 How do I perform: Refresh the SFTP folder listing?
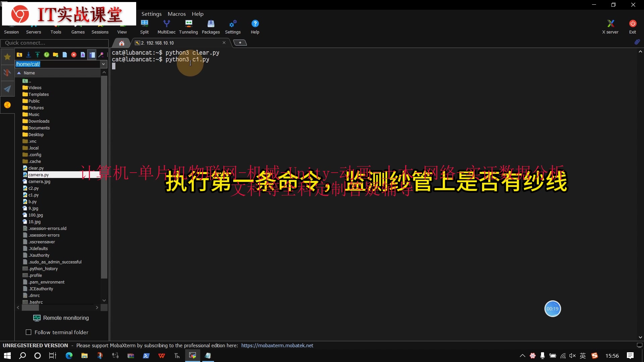47,55
